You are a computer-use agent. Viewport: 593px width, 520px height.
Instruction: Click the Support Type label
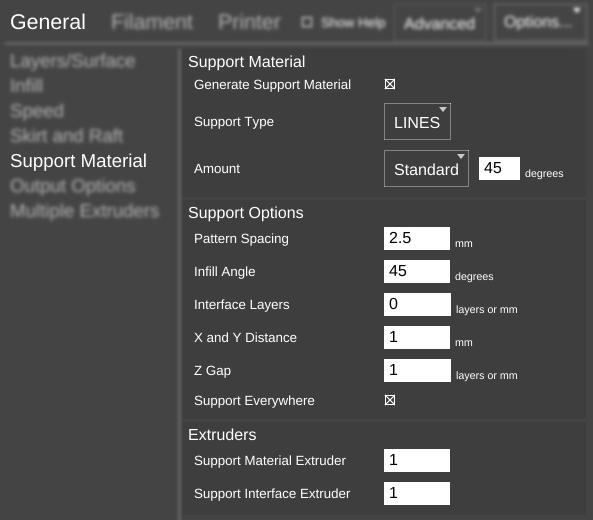pyautogui.click(x=234, y=122)
